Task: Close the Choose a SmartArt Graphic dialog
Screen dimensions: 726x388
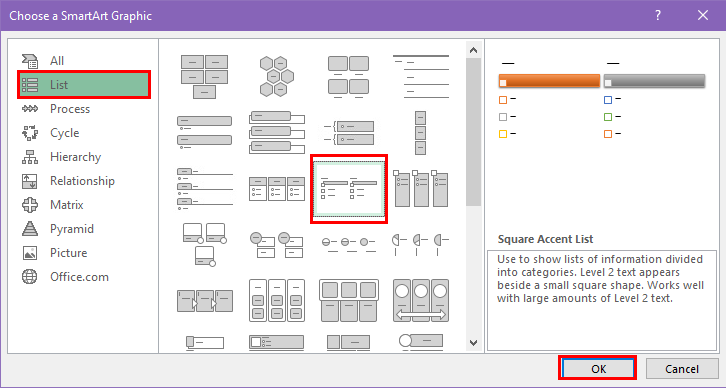Action: point(703,15)
